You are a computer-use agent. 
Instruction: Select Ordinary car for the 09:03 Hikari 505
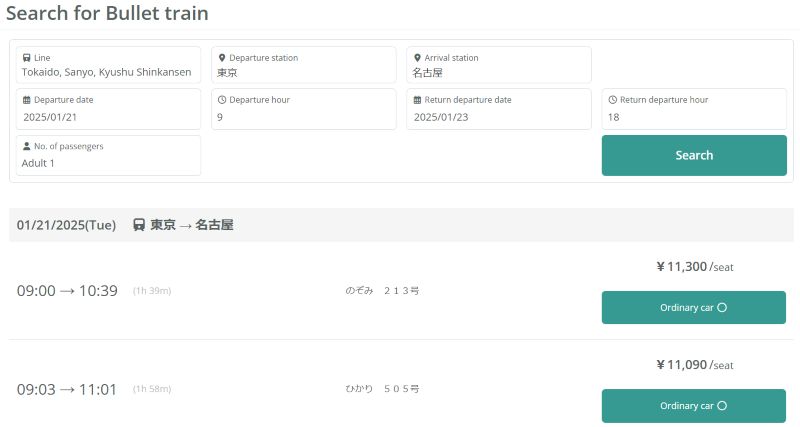pos(694,406)
